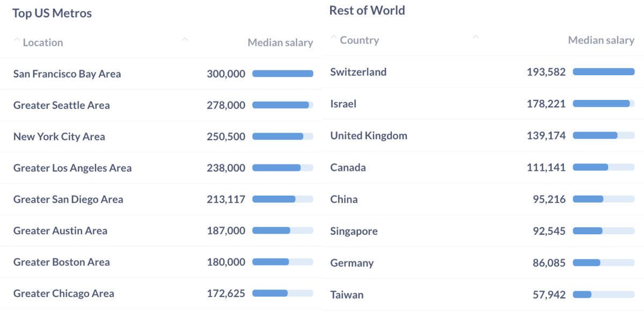644x317 pixels.
Task: Click the sort arrow right of Country
Action: pos(475,38)
